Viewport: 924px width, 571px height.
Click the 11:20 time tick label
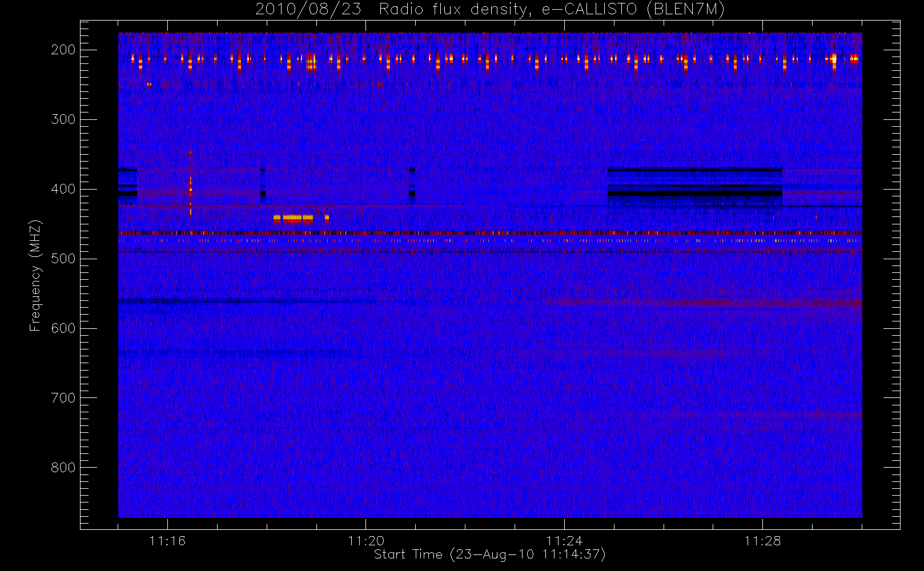click(x=366, y=541)
